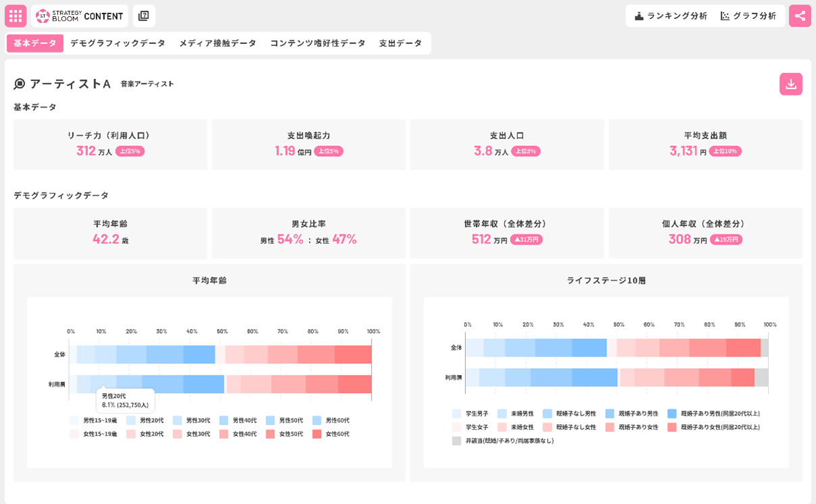Image resolution: width=816 pixels, height=504 pixels.
Task: Switch to デモグラフィックデータ tab
Action: coord(118,43)
